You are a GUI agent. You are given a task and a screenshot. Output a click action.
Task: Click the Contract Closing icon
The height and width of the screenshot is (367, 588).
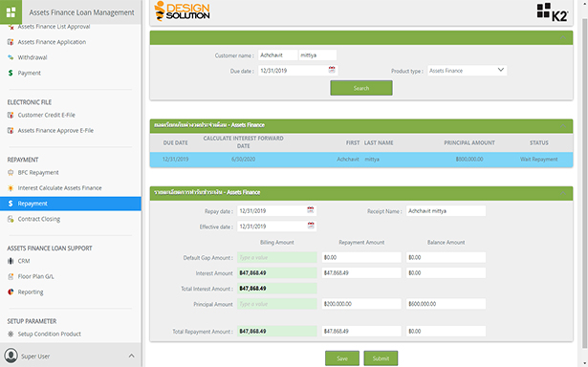point(11,219)
